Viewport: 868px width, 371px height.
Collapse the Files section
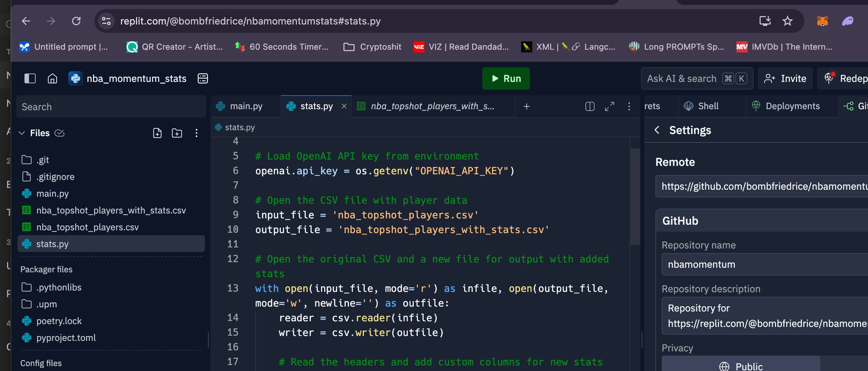pyautogui.click(x=22, y=133)
